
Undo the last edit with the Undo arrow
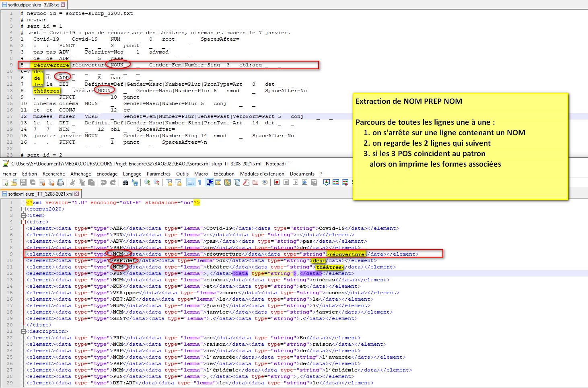[x=104, y=182]
